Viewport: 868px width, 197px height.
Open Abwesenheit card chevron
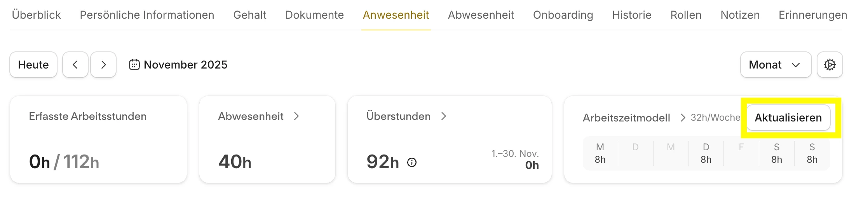[x=296, y=116]
